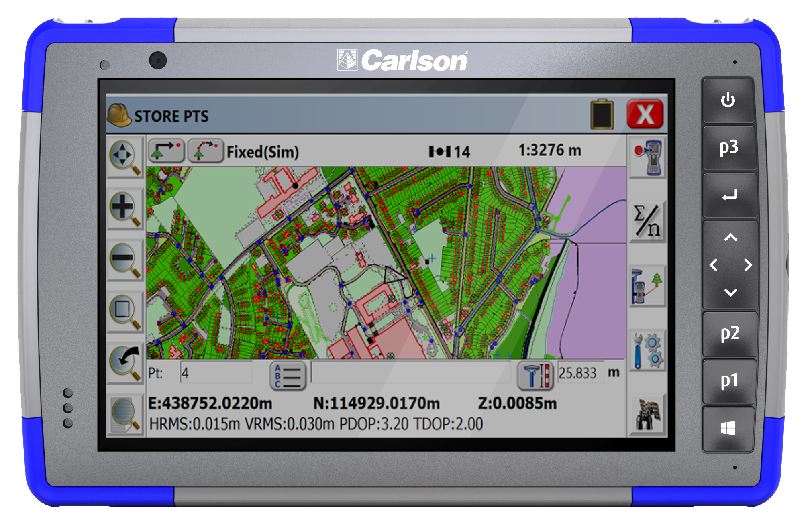Activate zoom window magnifier tool
Screen dimensions: 812x531
pyautogui.click(x=125, y=312)
